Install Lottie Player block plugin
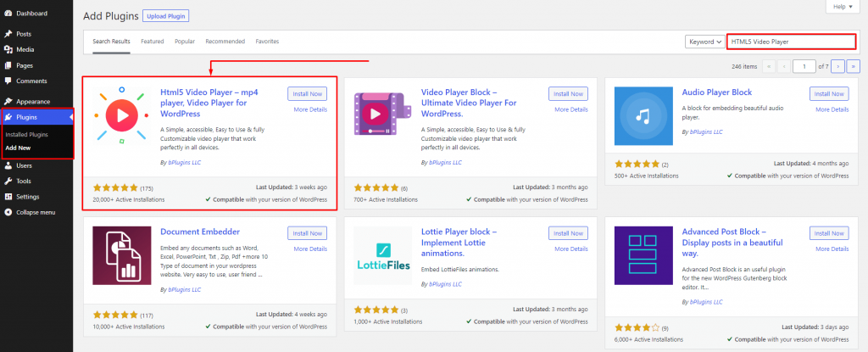The height and width of the screenshot is (352, 868). 569,233
